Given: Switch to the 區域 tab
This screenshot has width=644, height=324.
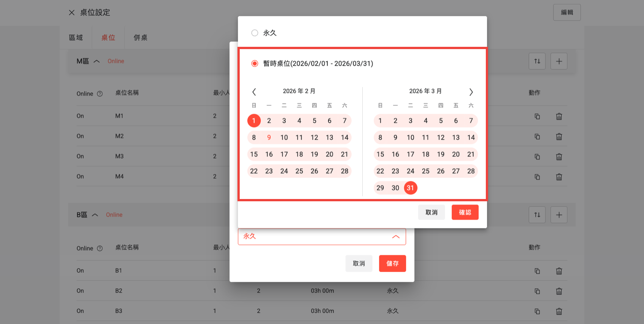Looking at the screenshot, I should click(x=76, y=37).
